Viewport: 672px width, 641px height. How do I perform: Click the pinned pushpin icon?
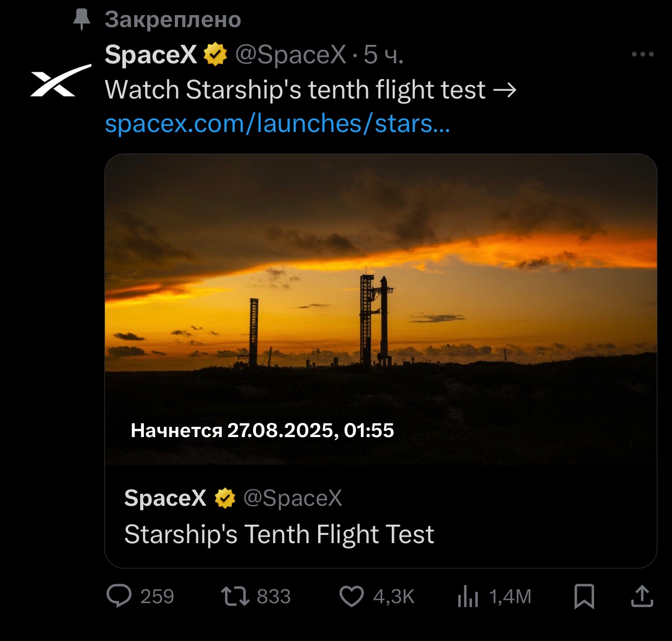point(82,19)
